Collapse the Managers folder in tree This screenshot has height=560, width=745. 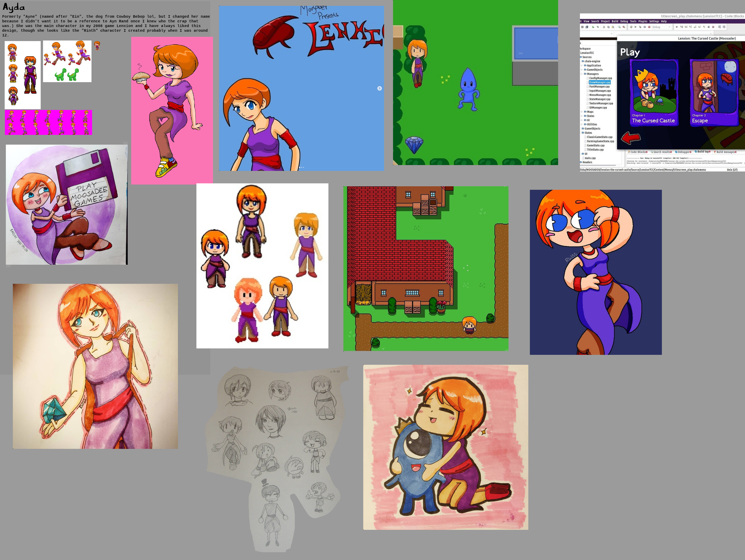point(582,74)
